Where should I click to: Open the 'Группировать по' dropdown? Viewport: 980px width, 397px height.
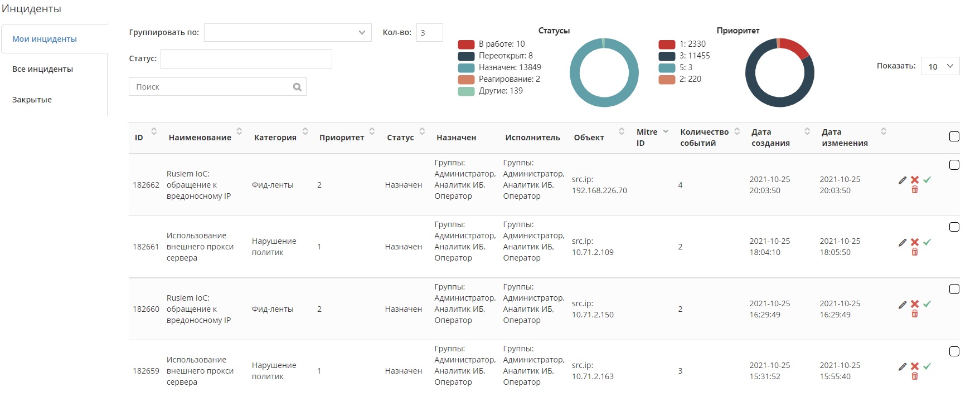(288, 32)
